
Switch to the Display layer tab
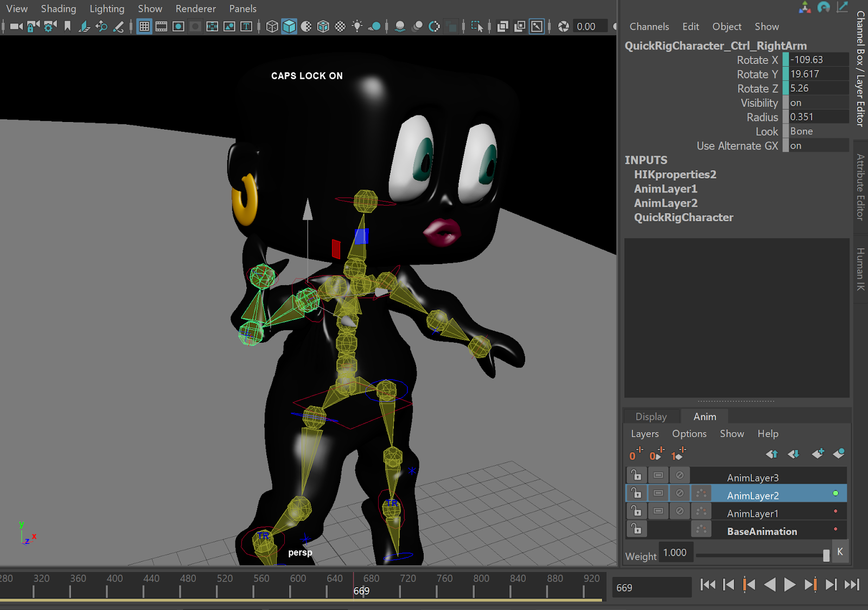651,416
